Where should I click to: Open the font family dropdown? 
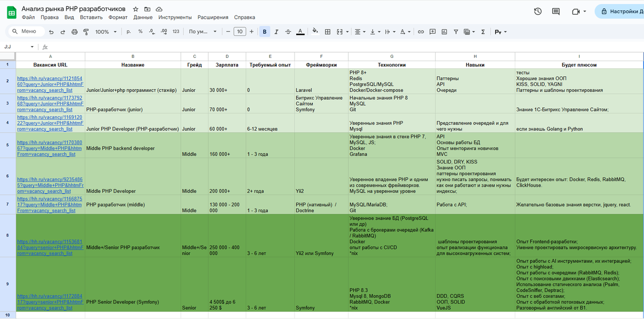click(203, 32)
